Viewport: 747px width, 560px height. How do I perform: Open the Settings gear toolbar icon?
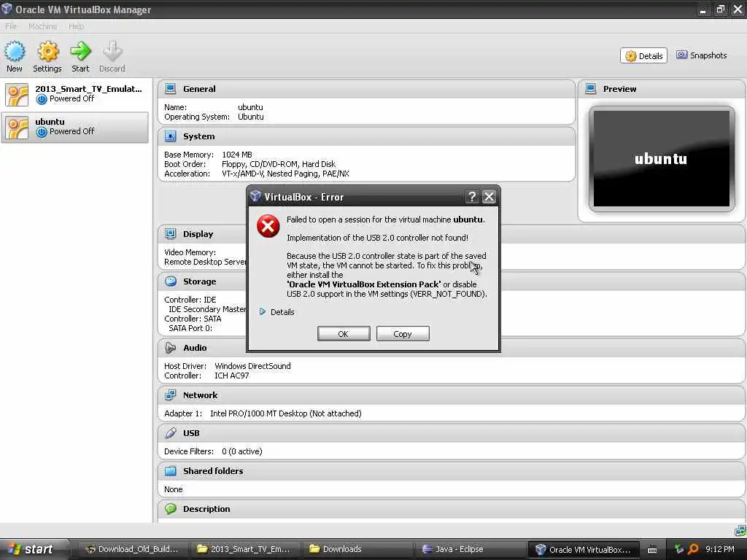click(x=47, y=51)
